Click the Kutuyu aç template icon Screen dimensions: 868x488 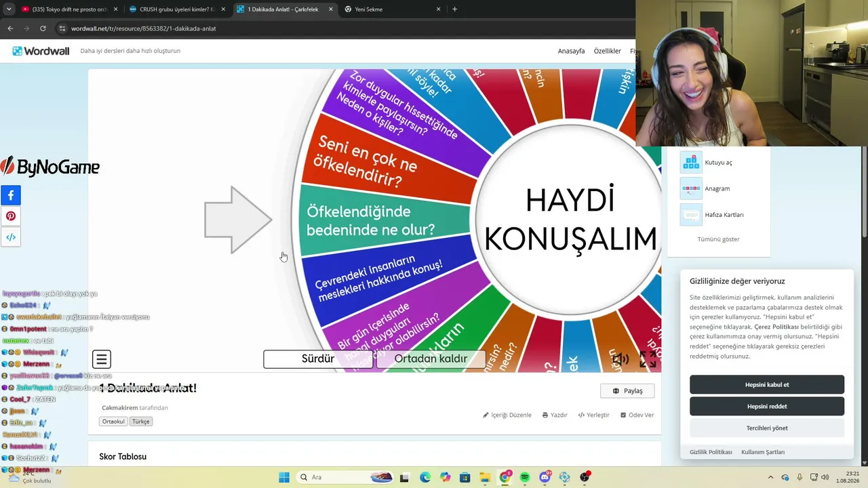click(x=691, y=162)
